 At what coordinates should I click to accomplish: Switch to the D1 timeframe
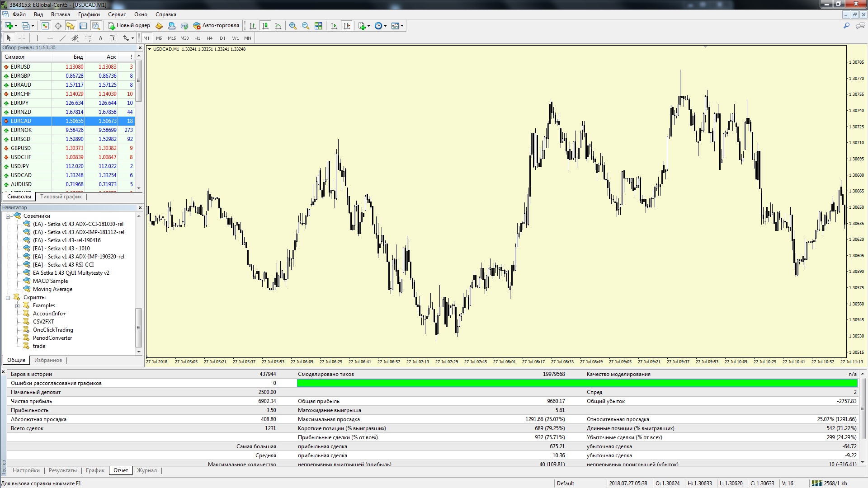(x=222, y=38)
